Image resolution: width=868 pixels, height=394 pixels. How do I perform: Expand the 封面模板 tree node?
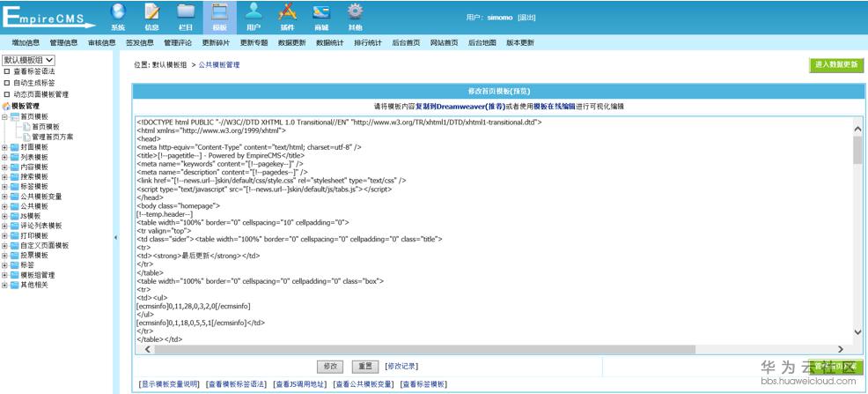[x=5, y=147]
